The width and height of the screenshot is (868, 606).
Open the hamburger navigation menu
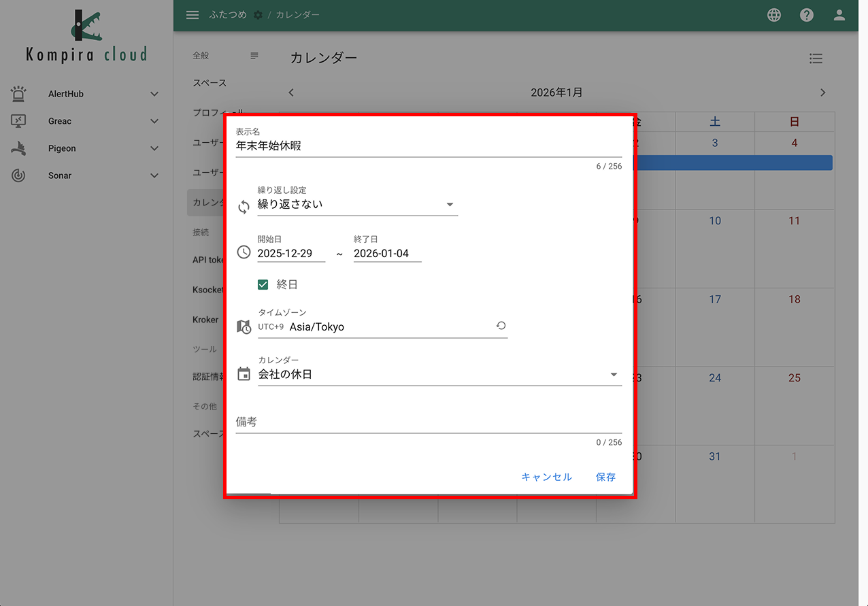coord(193,15)
